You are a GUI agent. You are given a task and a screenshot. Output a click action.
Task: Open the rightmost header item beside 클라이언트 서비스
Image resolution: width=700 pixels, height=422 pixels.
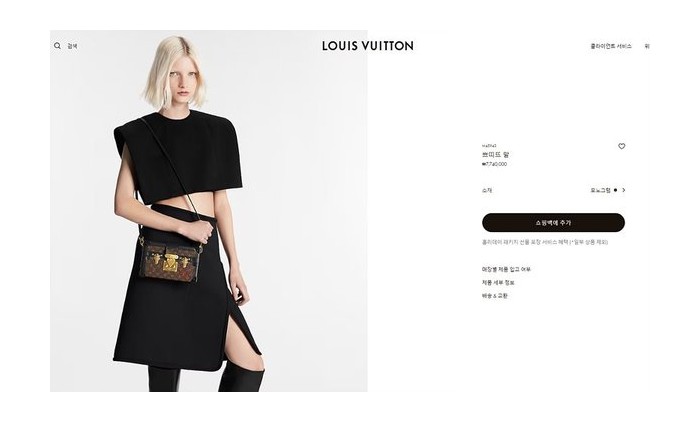(x=647, y=46)
